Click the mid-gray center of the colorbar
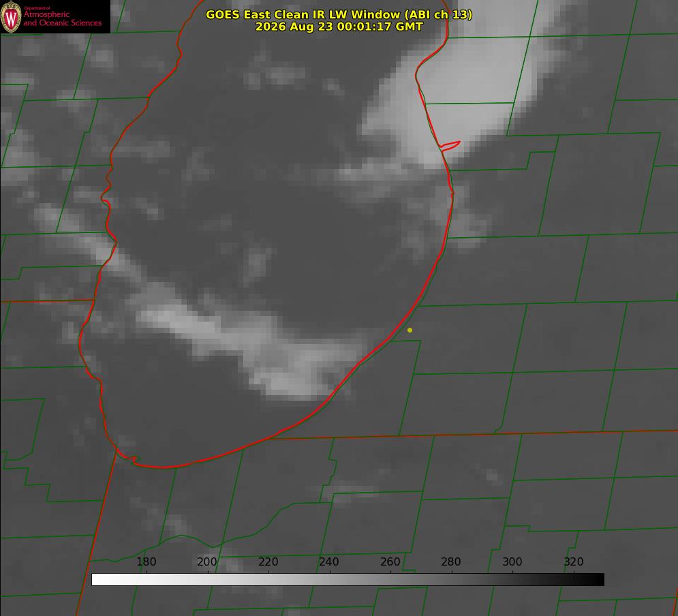This screenshot has width=678, height=616. 348,579
